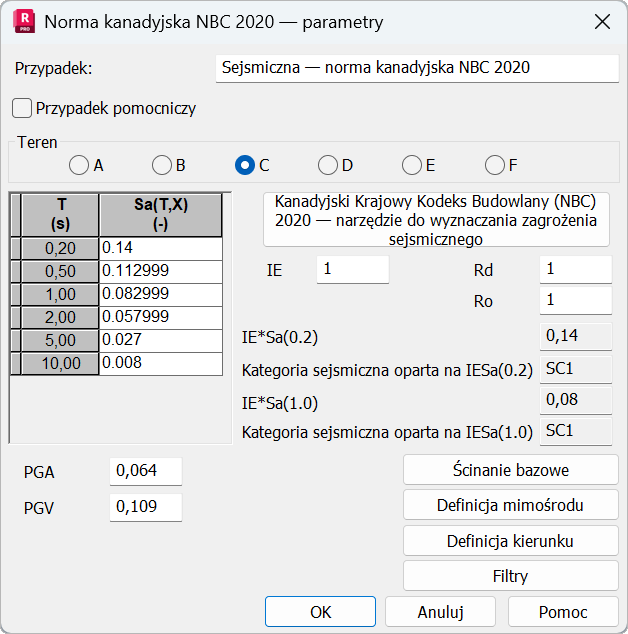Screen dimensions: 628x634
Task: Close the NBC 2020 parameters dialog
Action: [602, 22]
